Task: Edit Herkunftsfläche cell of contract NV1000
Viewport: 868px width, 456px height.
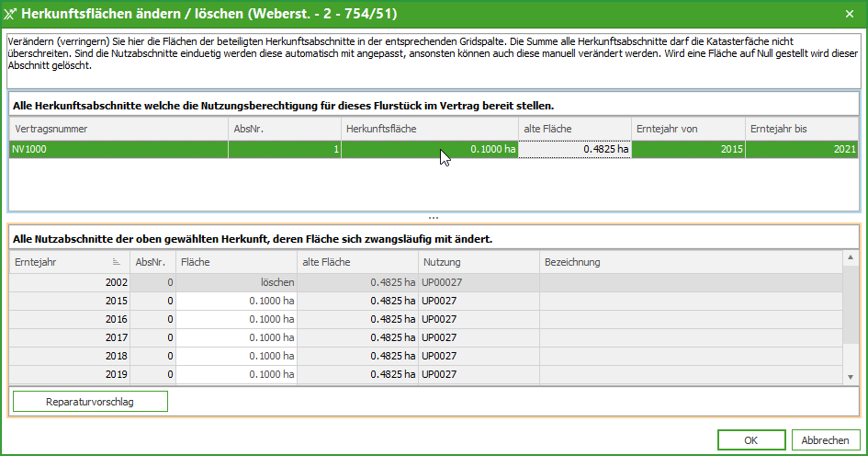Action: click(x=429, y=149)
